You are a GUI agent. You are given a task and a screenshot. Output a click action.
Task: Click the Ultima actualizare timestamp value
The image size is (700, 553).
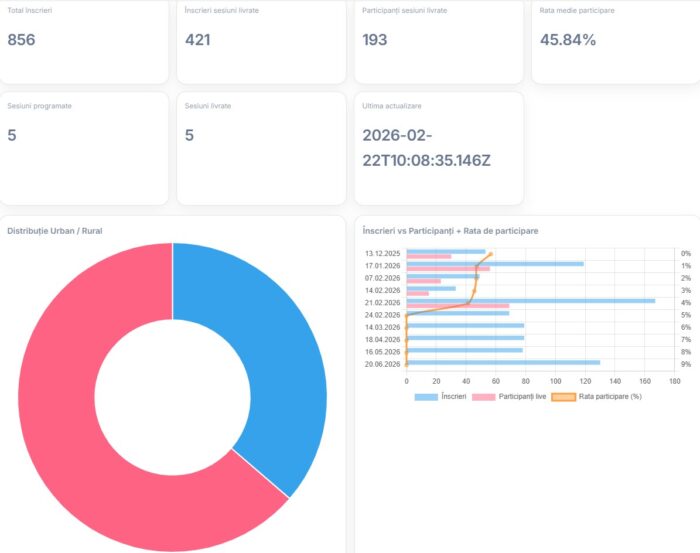(x=426, y=148)
